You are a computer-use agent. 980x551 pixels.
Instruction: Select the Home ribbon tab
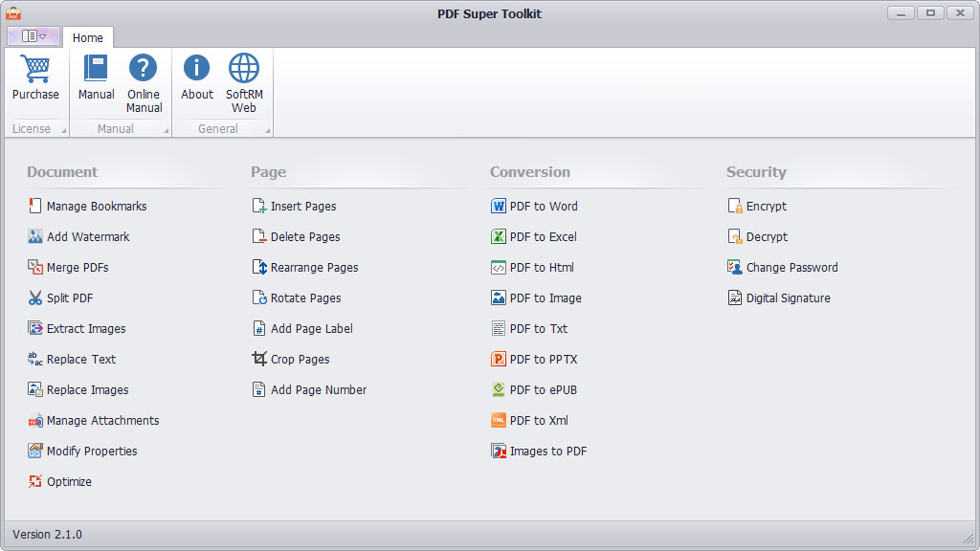click(88, 37)
